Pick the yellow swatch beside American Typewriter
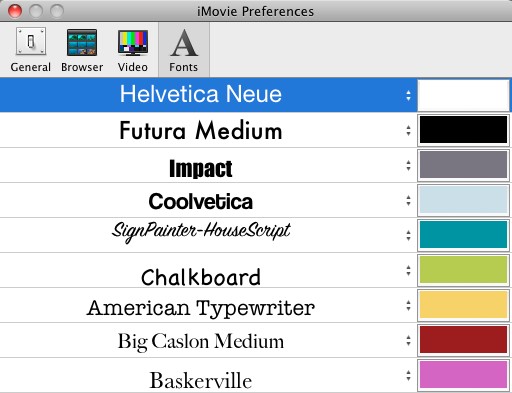The height and width of the screenshot is (393, 512). pos(463,305)
